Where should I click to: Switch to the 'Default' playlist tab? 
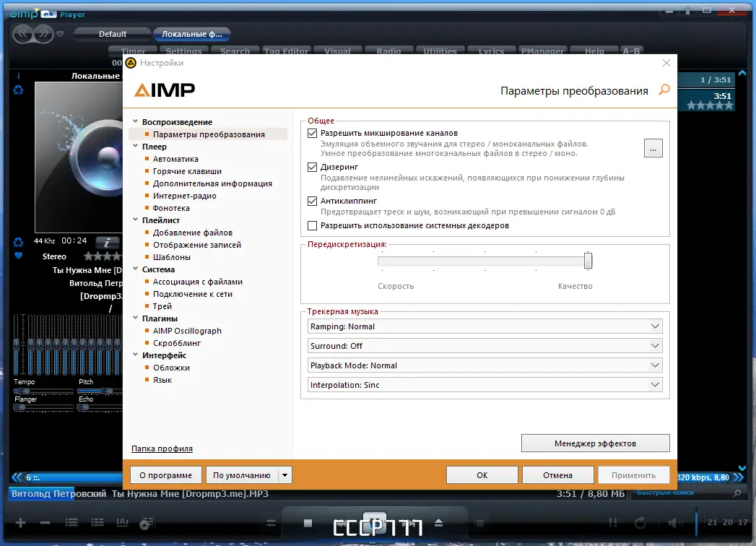113,34
